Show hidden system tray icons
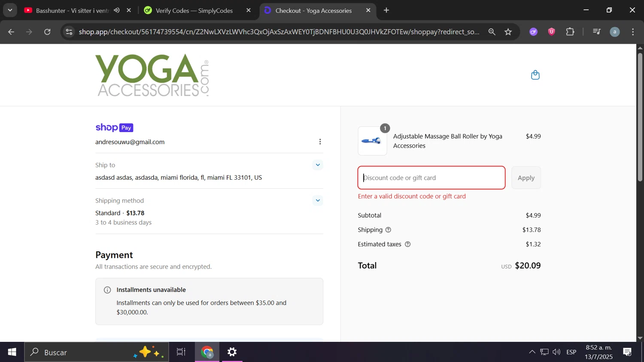644x362 pixels. point(532,352)
